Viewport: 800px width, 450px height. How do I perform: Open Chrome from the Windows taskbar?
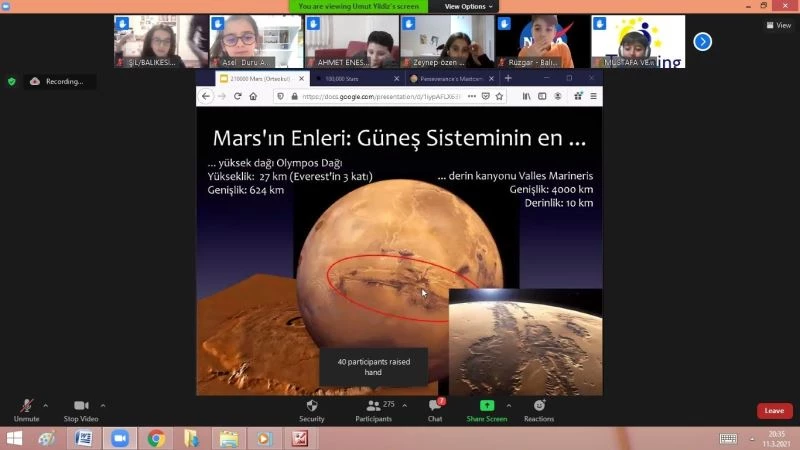[x=156, y=438]
